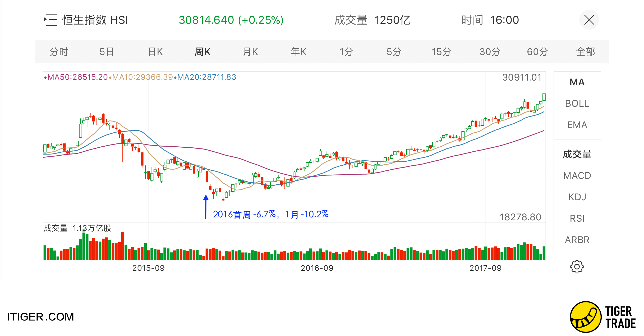The height and width of the screenshot is (336, 644).
Task: Click the blue arrow annotation on chart
Action: [206, 207]
